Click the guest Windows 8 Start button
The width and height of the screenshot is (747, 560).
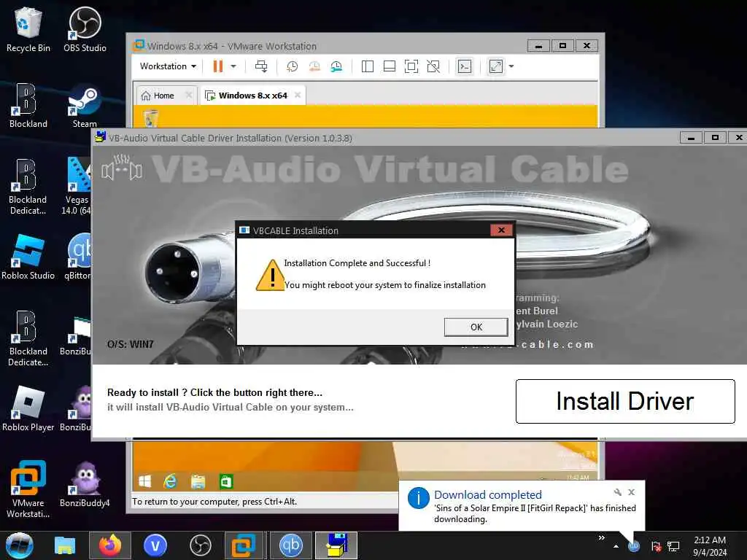(x=145, y=482)
